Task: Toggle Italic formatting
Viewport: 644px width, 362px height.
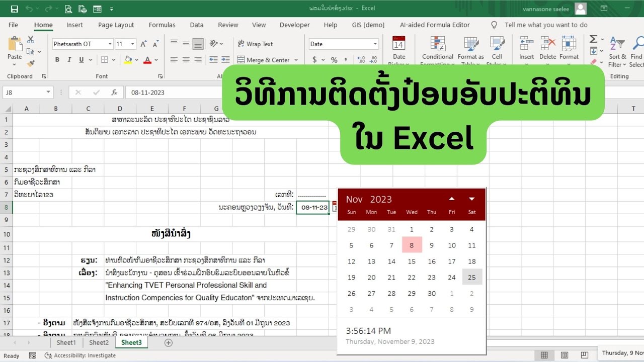Action: 69,60
